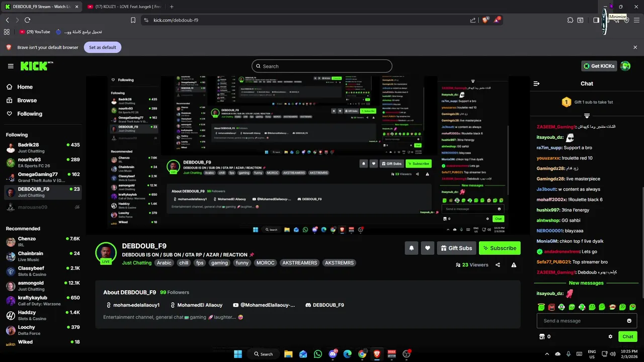Select the red emote in quick emote row
The width and height of the screenshot is (644, 362).
(551, 307)
